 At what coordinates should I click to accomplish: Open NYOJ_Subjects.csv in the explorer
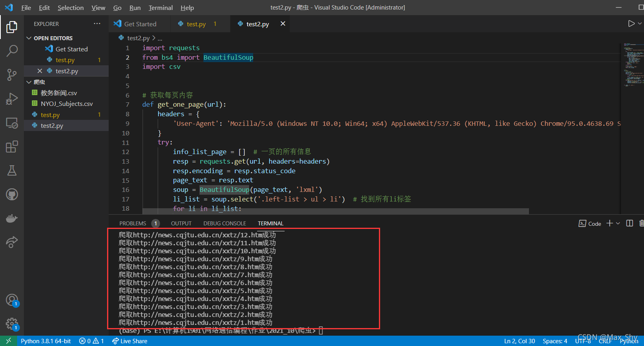[66, 104]
